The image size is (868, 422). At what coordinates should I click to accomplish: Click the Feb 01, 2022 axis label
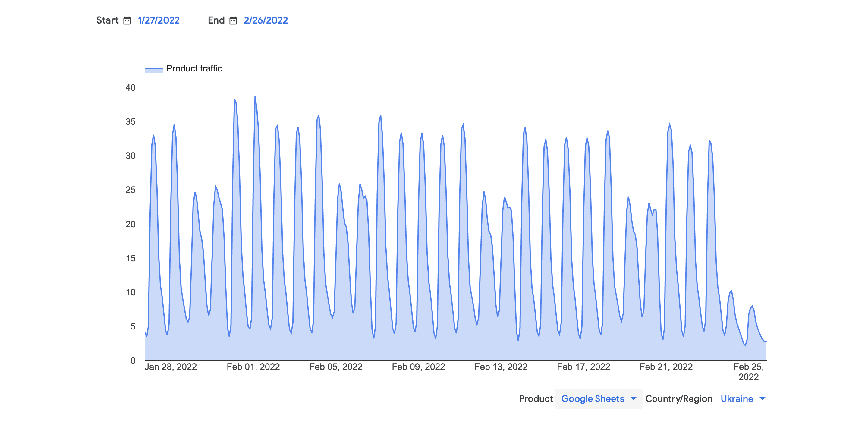253,367
